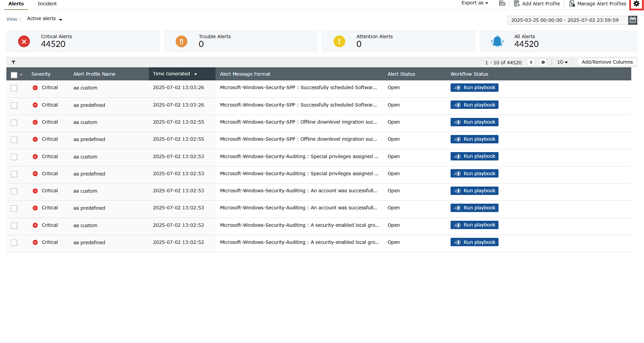Image resolution: width=644 pixels, height=343 pixels.
Task: Click the All Alerts bell icon
Action: tap(497, 41)
